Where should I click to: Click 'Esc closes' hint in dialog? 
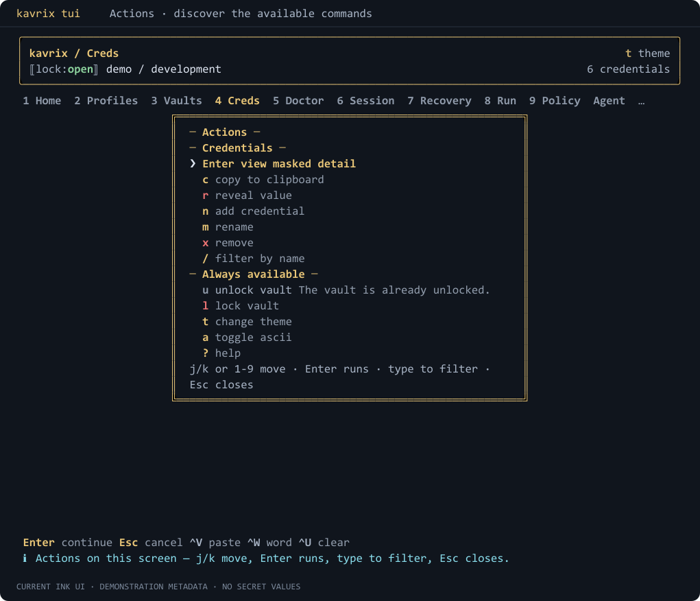(x=221, y=385)
